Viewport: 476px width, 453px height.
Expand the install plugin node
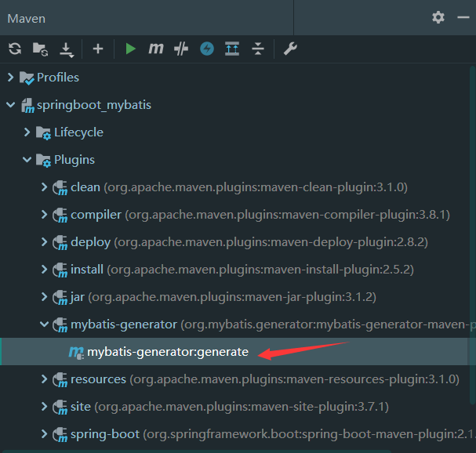45,270
